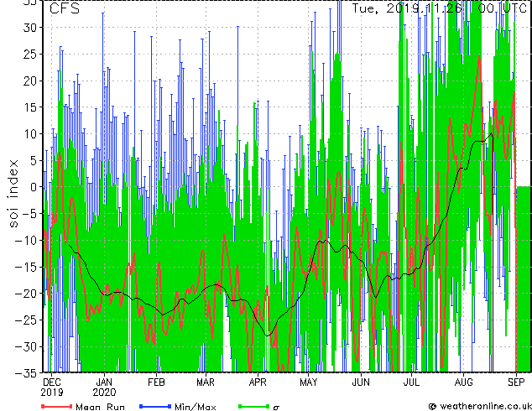Click the y-axis value -10
The width and height of the screenshot is (532, 411).
(27, 240)
